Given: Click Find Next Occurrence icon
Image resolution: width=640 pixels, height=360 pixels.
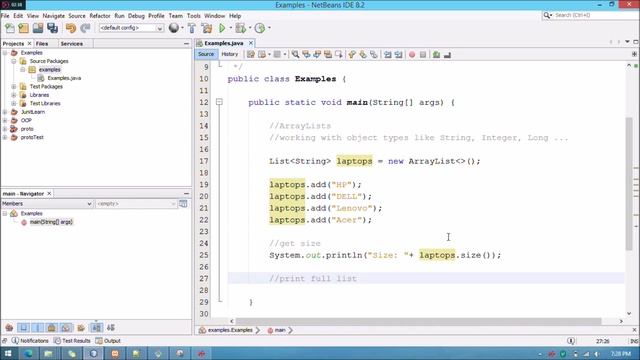Looking at the screenshot, I should (317, 54).
